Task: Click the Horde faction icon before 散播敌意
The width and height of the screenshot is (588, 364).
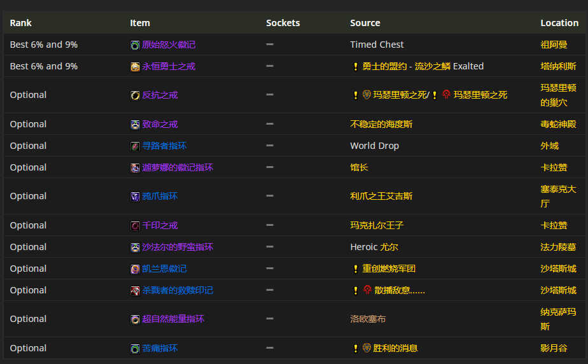Action: [x=367, y=290]
